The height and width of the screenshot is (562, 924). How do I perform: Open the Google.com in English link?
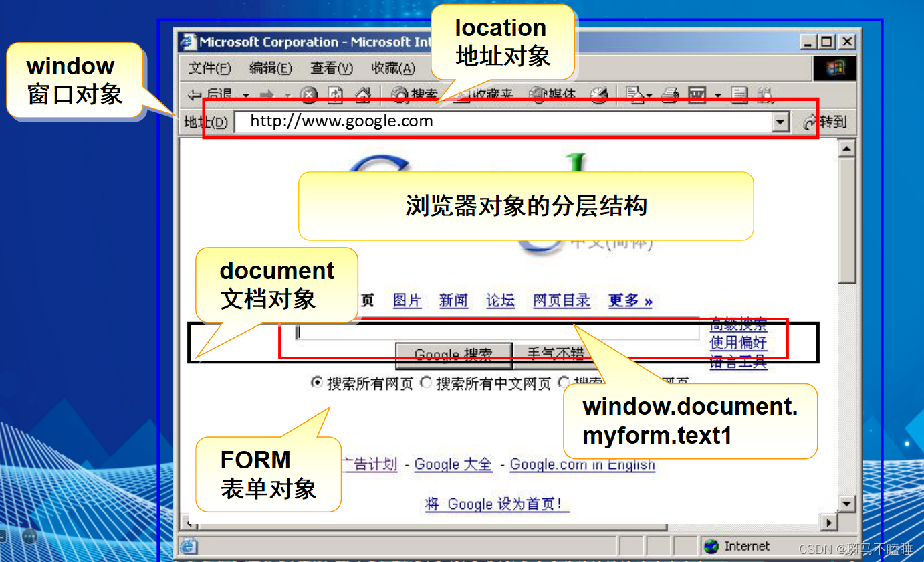coord(582,464)
